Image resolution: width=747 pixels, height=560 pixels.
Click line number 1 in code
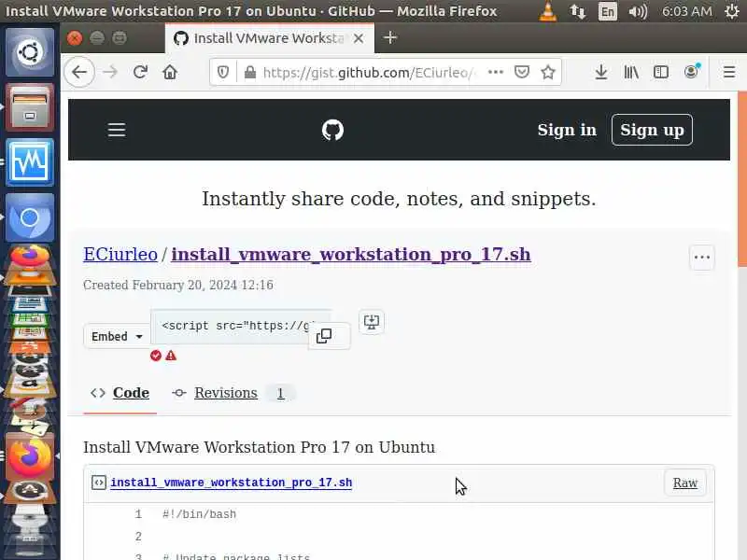point(138,514)
